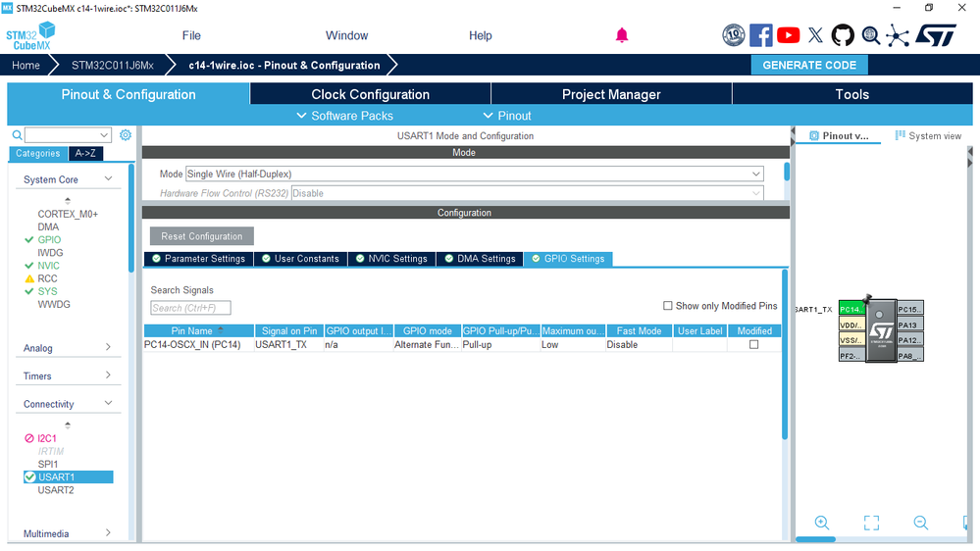Switch to the Clock Configuration tab
This screenshot has width=980, height=551.
tap(370, 94)
